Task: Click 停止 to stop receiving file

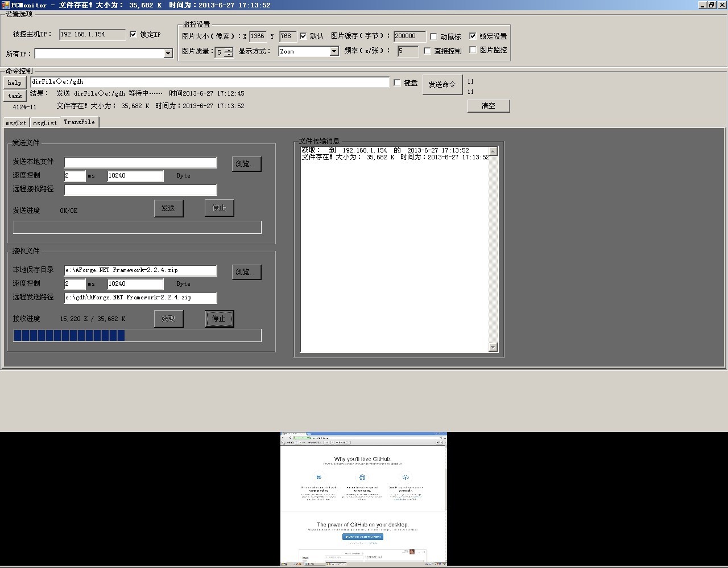Action: pos(219,319)
